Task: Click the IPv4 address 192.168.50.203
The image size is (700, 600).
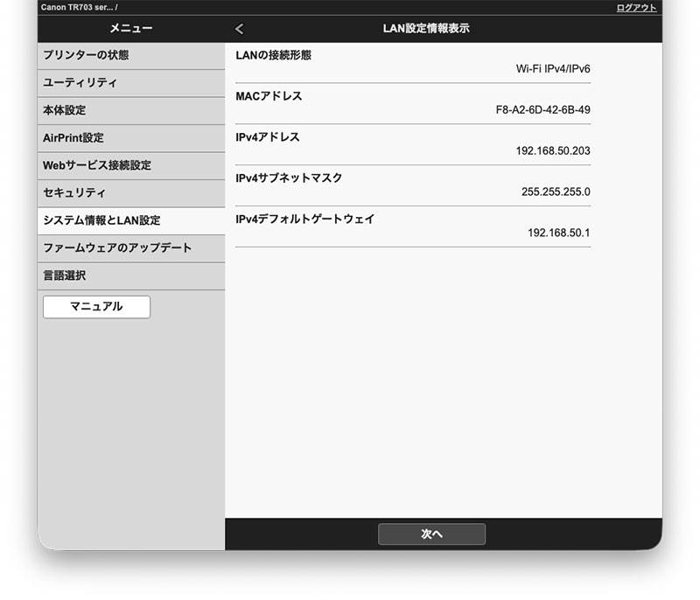Action: (552, 150)
